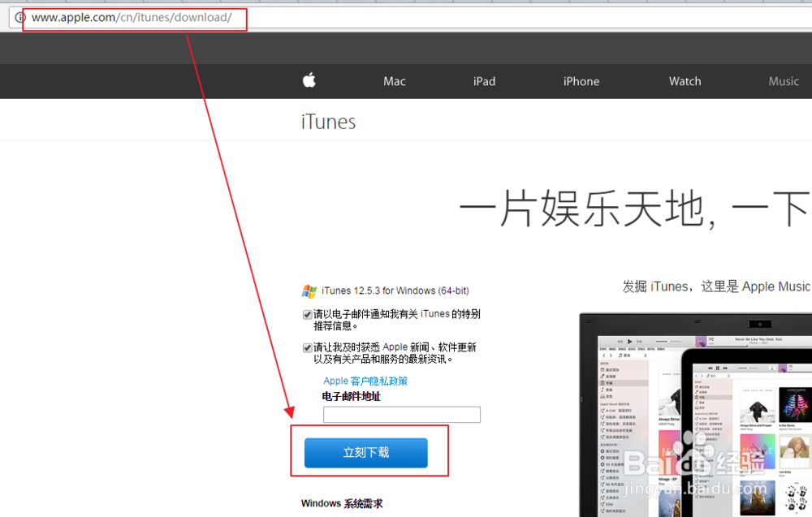Click the Apple logo in navigation bar
Screen dimensions: 812x517
coord(309,80)
